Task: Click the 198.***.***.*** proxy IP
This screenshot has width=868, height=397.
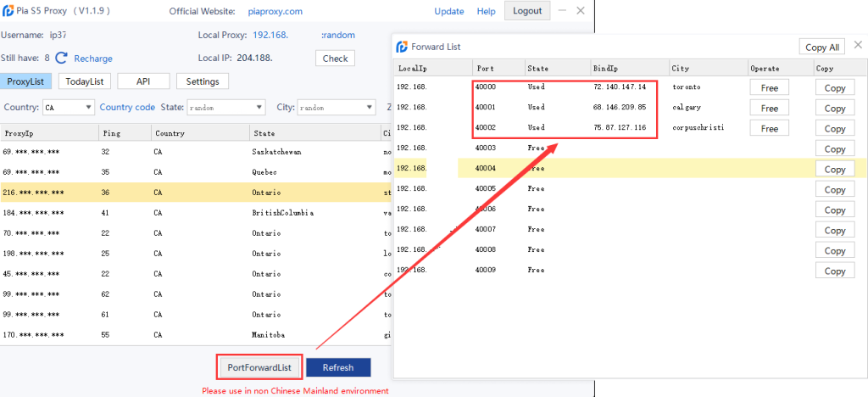Action: click(x=33, y=254)
